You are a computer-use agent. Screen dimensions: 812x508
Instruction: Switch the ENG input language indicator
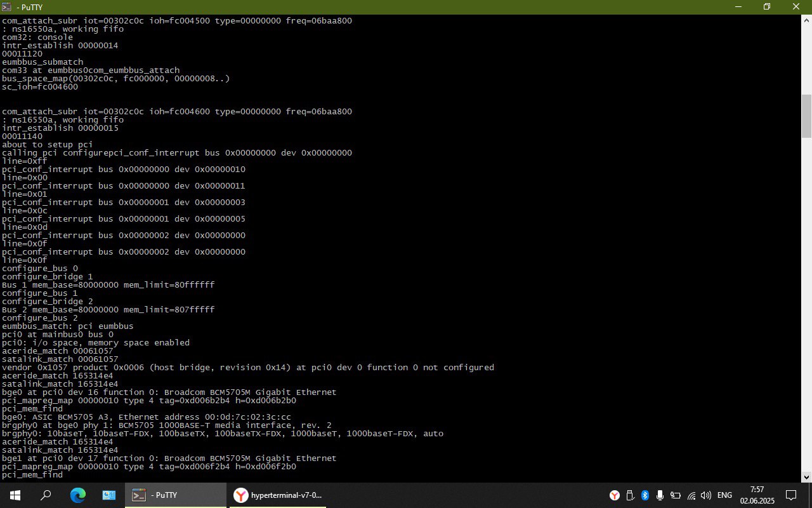(x=724, y=495)
